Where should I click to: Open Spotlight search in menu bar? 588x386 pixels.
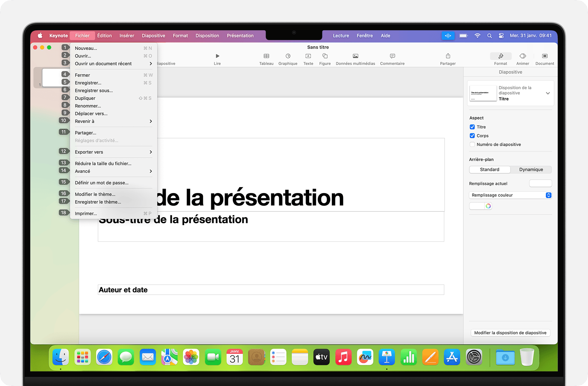click(x=489, y=36)
